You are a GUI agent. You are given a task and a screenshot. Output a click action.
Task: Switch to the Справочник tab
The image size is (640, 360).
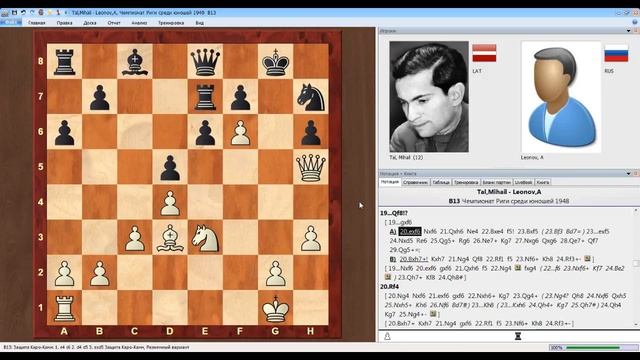pos(416,182)
